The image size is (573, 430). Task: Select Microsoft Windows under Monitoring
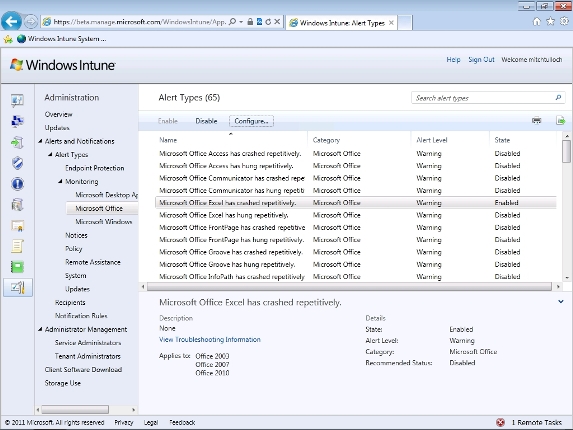pos(103,222)
